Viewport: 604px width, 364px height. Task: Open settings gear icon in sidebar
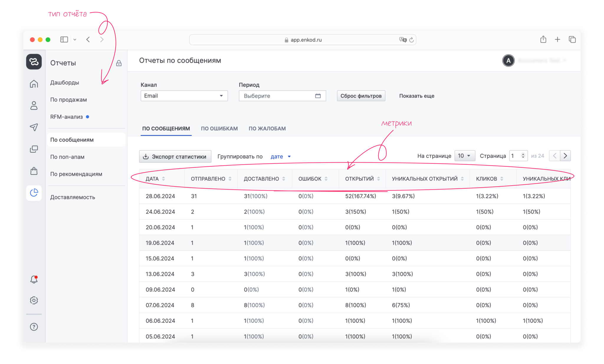34,300
